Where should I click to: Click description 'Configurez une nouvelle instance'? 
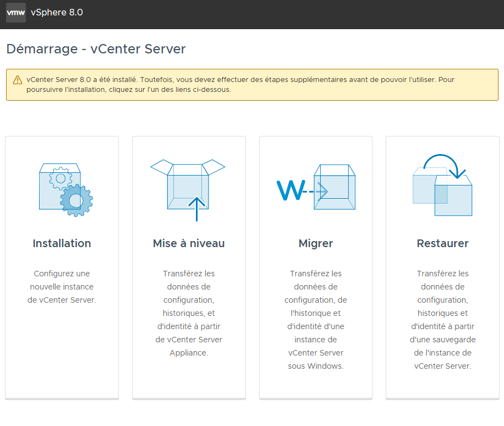62,287
